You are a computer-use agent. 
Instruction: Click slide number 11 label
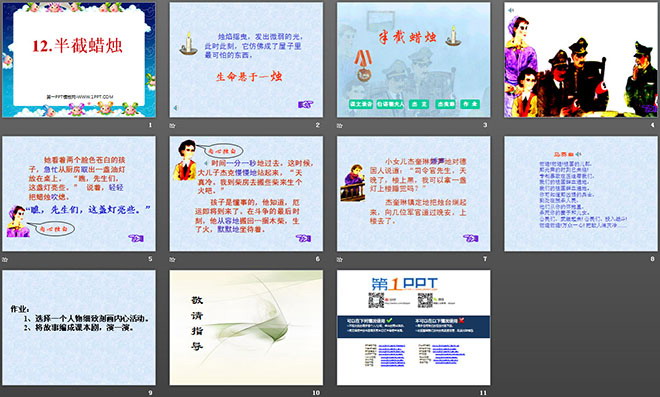483,393
